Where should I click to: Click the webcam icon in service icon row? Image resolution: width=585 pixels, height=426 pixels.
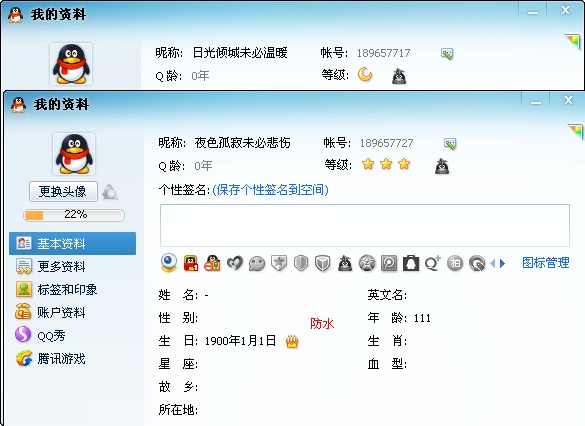point(169,263)
